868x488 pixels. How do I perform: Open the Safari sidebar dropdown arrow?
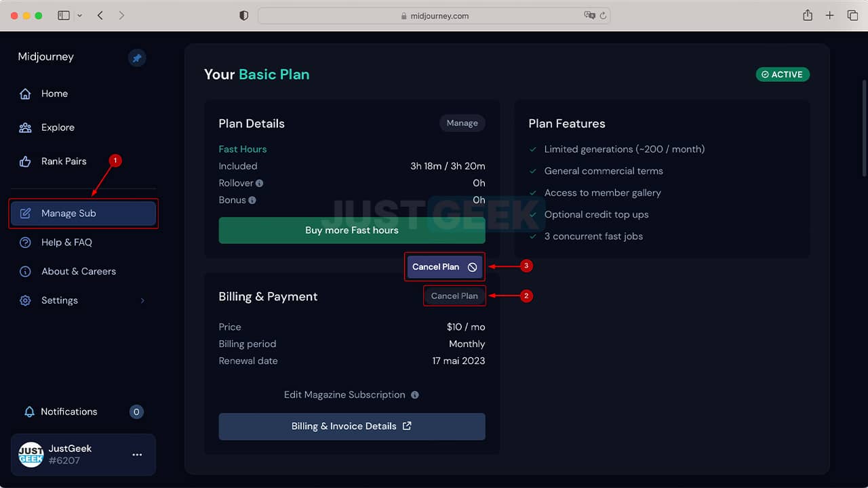[80, 15]
